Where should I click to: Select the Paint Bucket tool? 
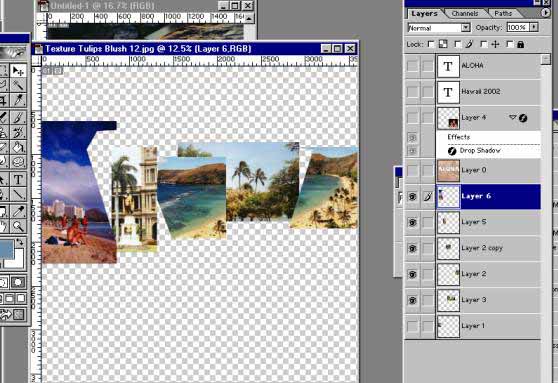(18, 146)
